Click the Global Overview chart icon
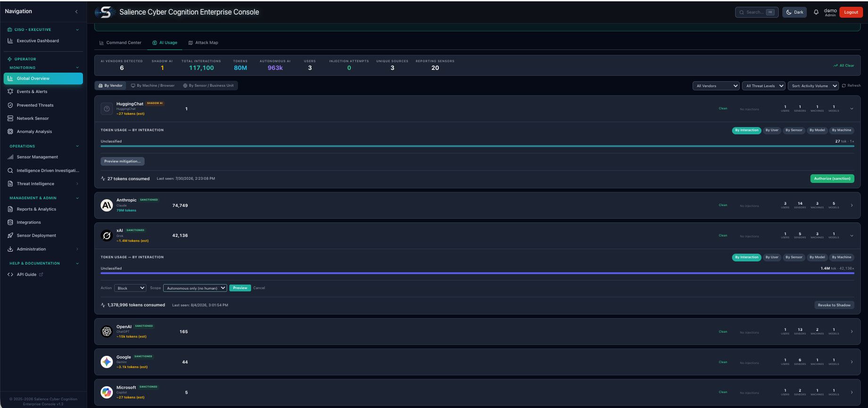The image size is (868, 408). pyautogui.click(x=10, y=78)
